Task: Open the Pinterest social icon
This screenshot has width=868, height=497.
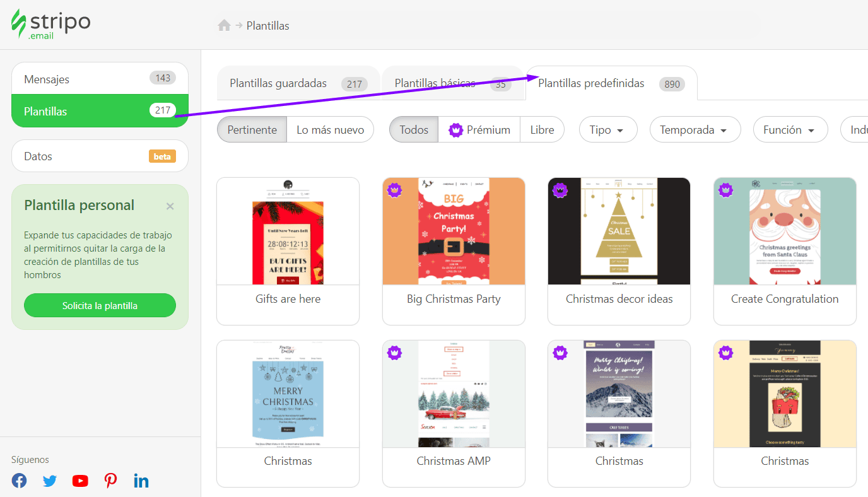Action: [111, 481]
